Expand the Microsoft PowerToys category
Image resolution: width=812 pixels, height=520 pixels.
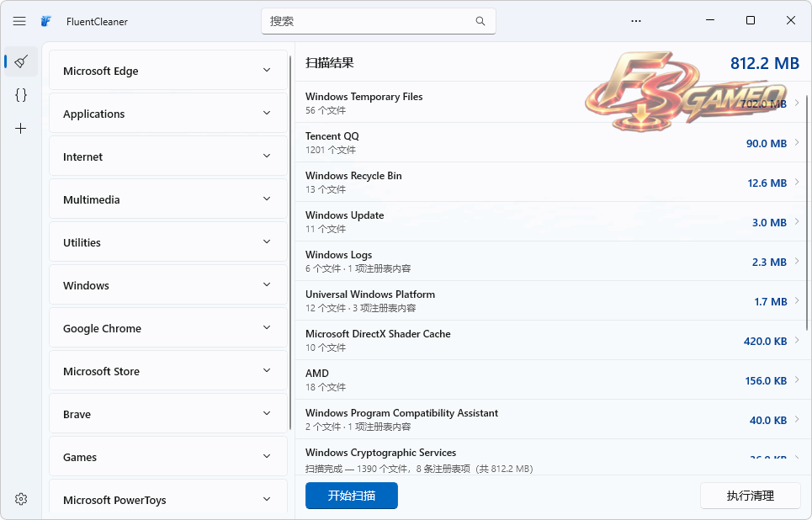click(168, 497)
